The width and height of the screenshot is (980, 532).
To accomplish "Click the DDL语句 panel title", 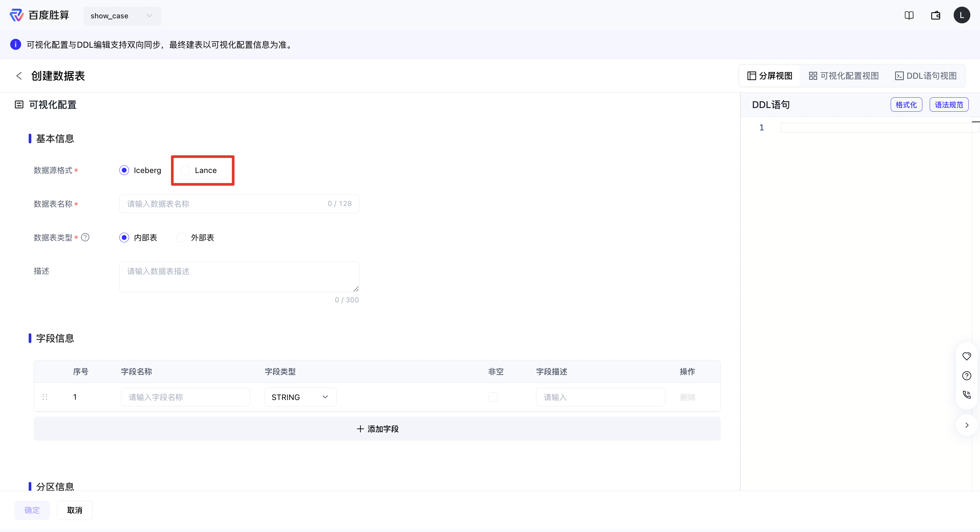I will click(771, 105).
